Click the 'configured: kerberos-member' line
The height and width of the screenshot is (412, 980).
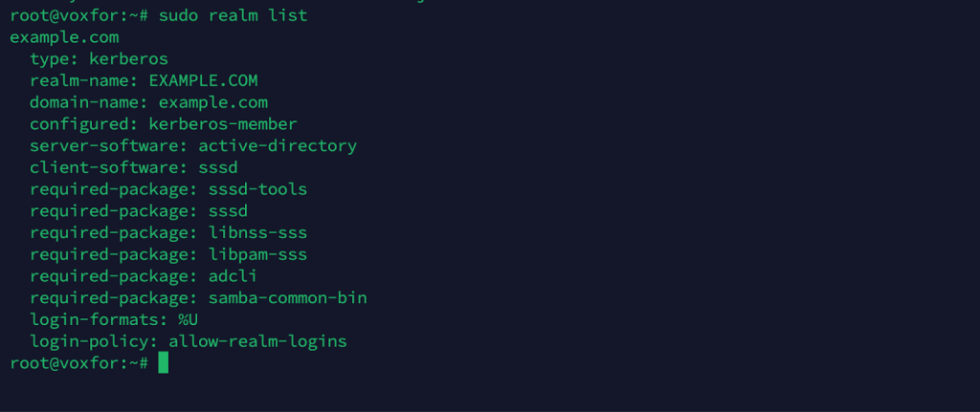[164, 124]
